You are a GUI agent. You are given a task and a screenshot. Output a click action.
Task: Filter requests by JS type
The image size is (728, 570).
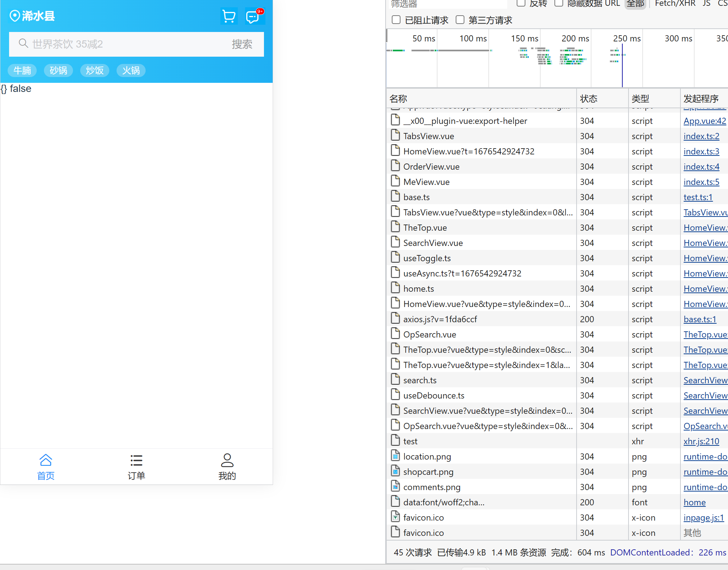click(x=707, y=4)
